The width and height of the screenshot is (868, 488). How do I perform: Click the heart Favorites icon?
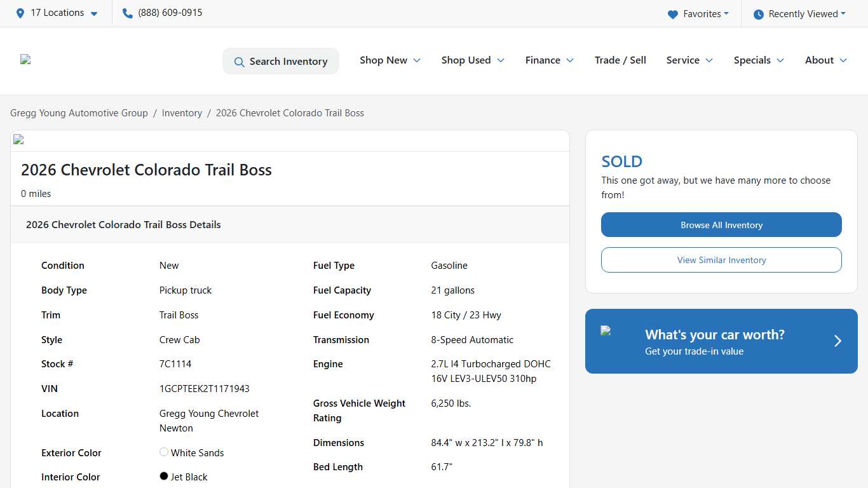click(x=673, y=14)
